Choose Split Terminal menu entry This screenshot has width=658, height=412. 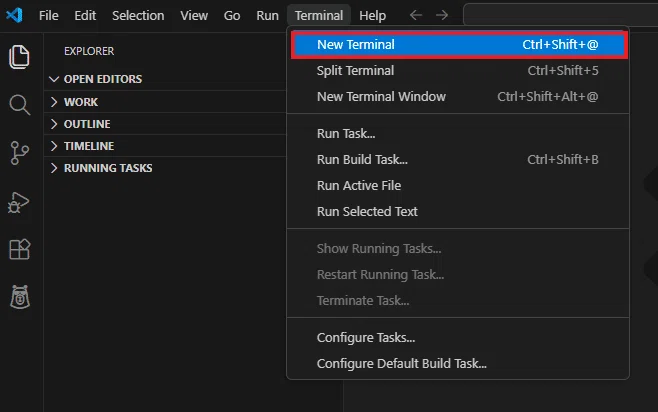pyautogui.click(x=458, y=70)
